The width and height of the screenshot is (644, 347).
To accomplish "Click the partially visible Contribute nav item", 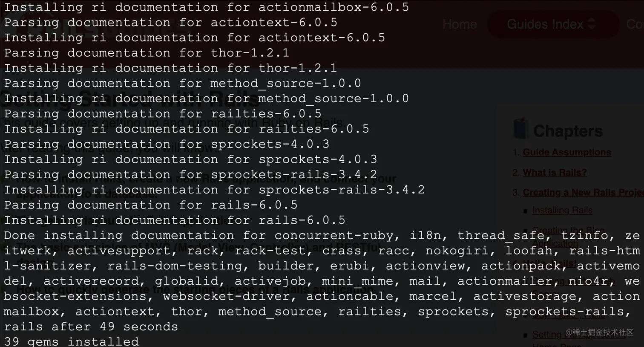I will click(635, 24).
